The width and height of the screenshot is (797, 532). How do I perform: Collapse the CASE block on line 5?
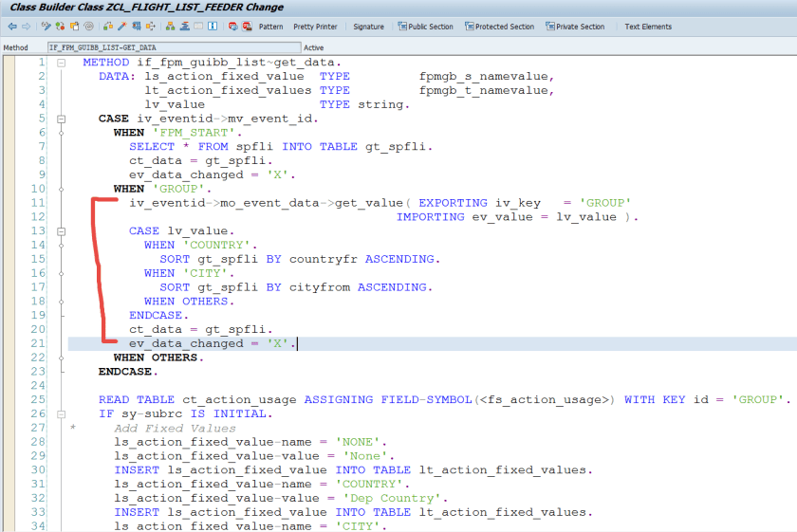coord(61,119)
